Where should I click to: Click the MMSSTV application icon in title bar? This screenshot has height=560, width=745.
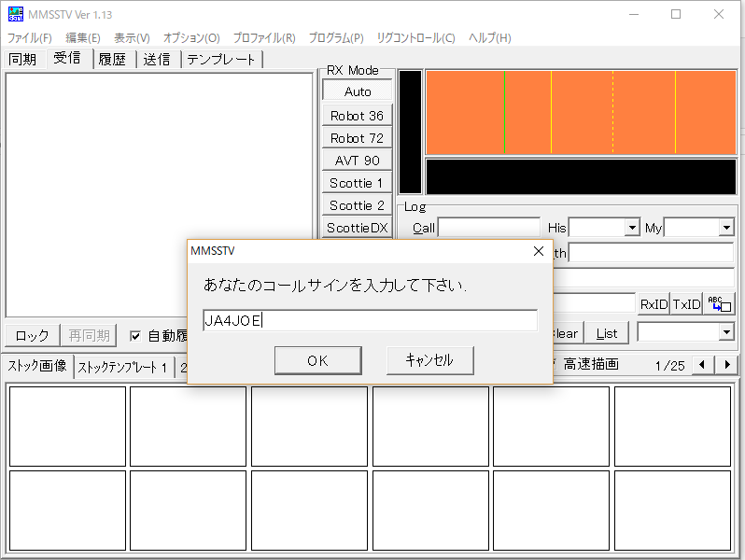click(16, 14)
